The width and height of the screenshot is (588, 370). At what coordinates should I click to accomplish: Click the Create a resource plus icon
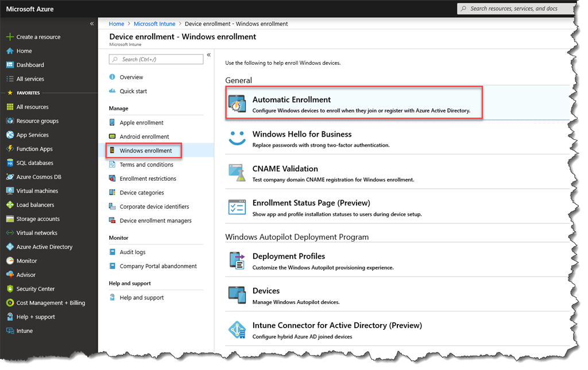[x=10, y=37]
